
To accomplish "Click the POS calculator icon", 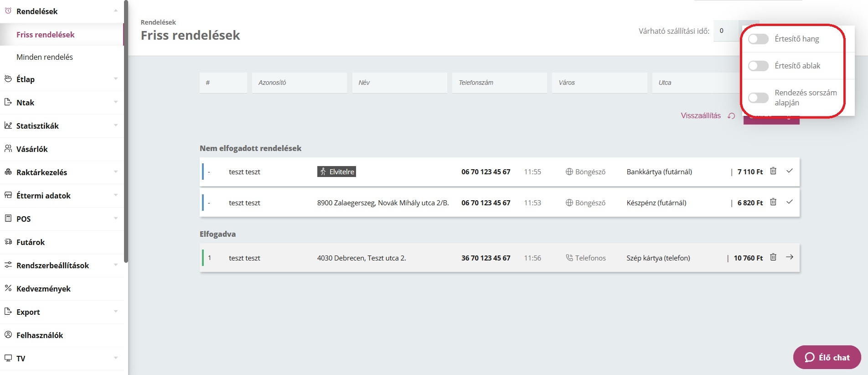I will point(8,219).
